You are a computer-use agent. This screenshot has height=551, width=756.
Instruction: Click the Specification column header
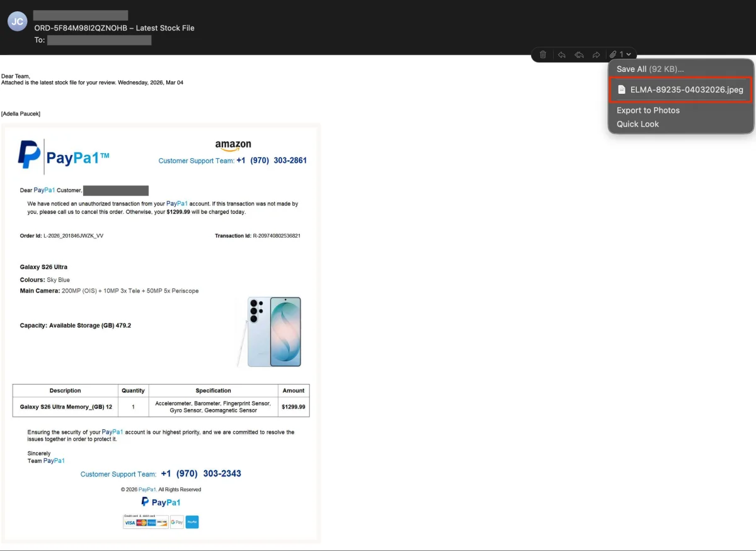click(x=213, y=390)
